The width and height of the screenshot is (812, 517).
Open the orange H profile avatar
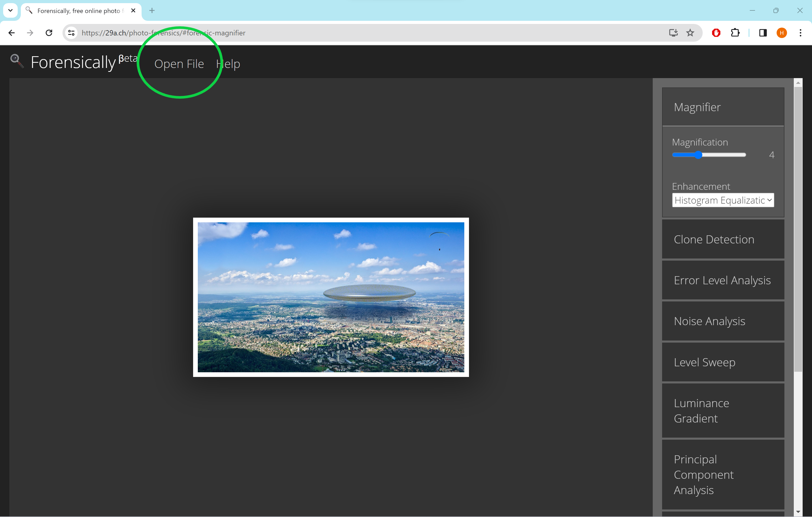tap(782, 33)
